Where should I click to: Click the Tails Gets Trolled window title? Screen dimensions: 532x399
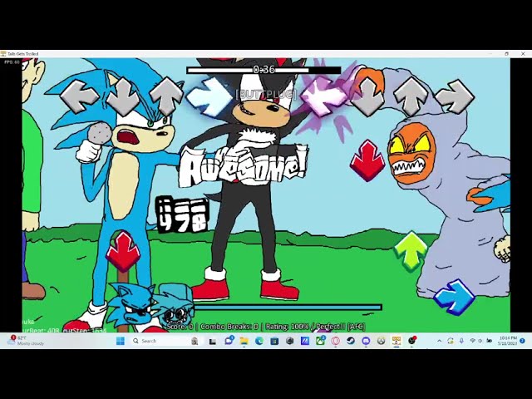(x=23, y=54)
